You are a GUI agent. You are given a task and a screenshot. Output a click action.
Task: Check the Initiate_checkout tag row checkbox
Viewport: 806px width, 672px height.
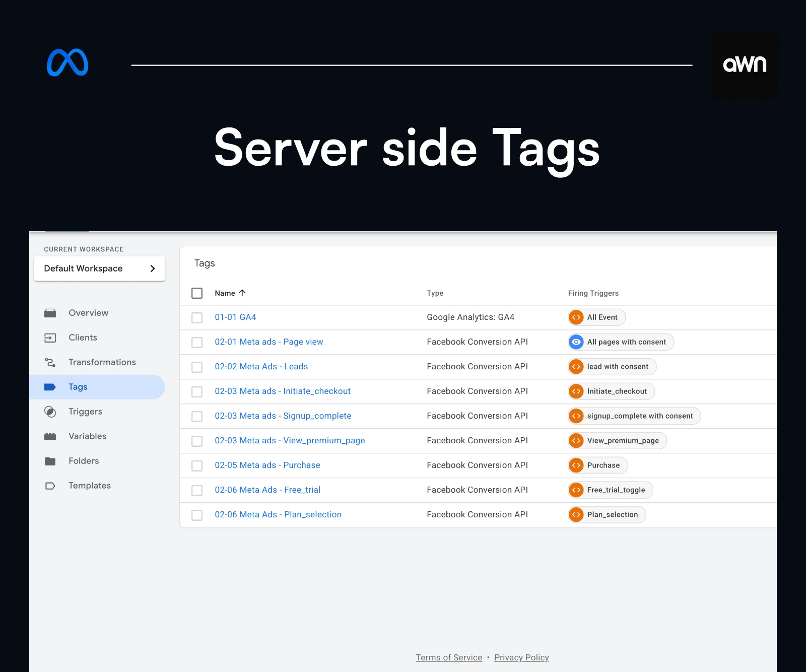point(197,392)
